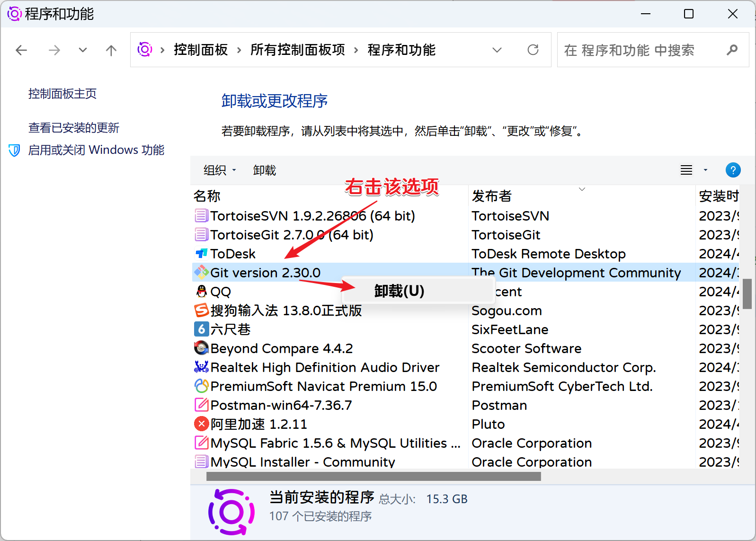Expand the address bar history dropdown
Screen dimensions: 756x541
coord(497,50)
